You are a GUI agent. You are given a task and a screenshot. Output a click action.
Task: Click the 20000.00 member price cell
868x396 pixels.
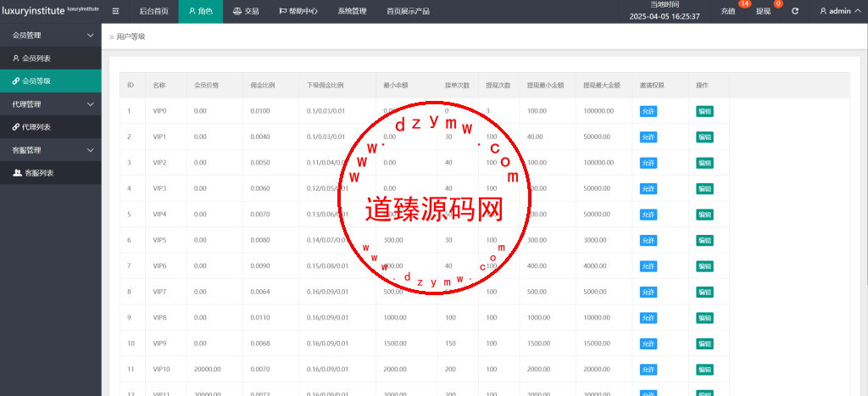[207, 370]
